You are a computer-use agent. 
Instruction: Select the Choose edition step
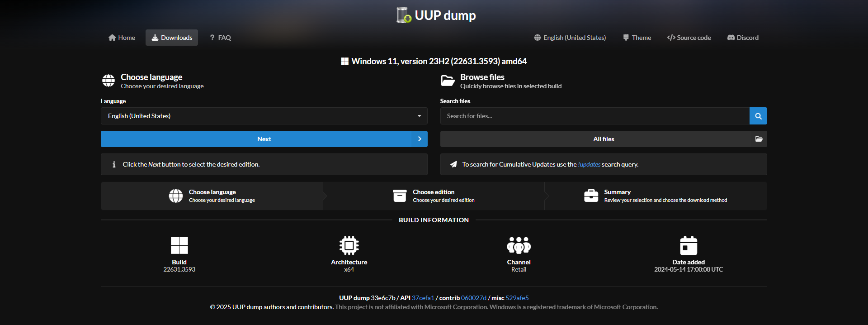[434, 196]
